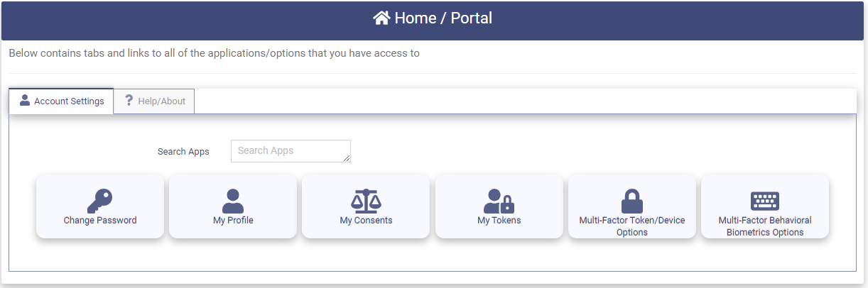Click the keyboard icon for Behavioral Biometrics
Screen dimensions: 868x288
(765, 201)
